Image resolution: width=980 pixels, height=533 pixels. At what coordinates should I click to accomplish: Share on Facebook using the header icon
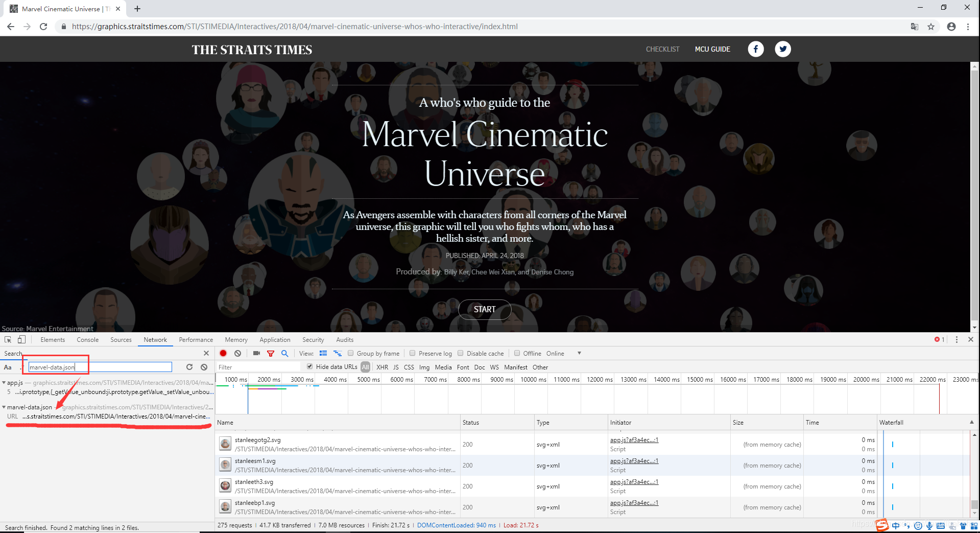(x=756, y=49)
